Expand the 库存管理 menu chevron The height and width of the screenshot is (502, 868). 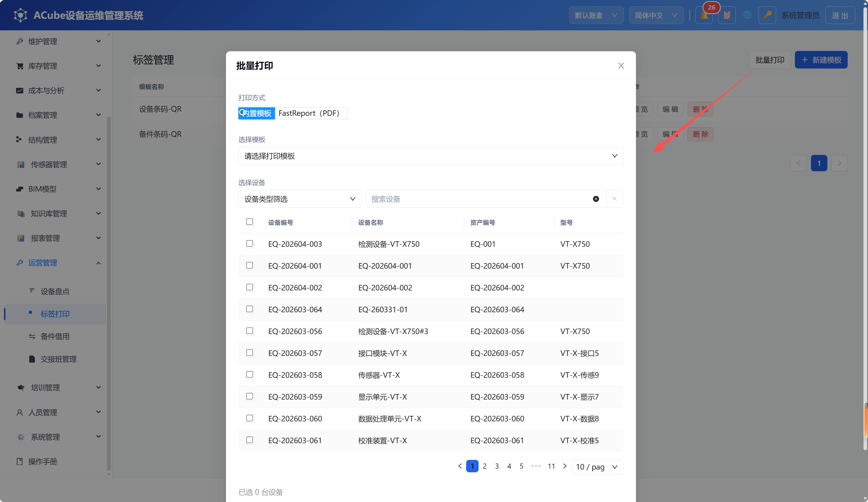99,66
